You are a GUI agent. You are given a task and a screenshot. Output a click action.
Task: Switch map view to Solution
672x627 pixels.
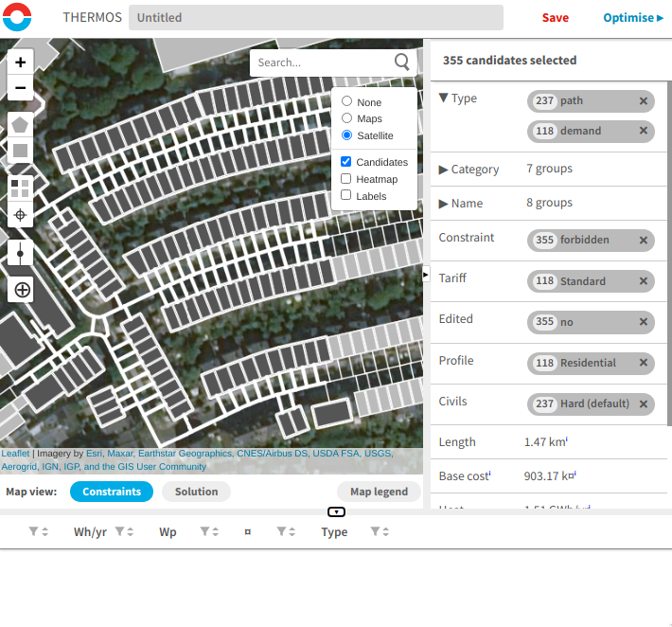(196, 492)
